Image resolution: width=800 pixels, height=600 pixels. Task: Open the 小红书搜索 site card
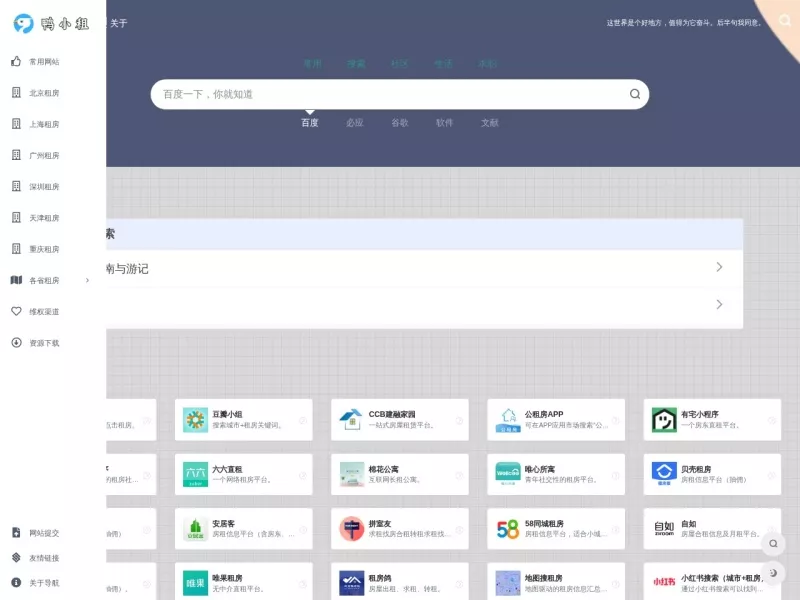(x=712, y=582)
